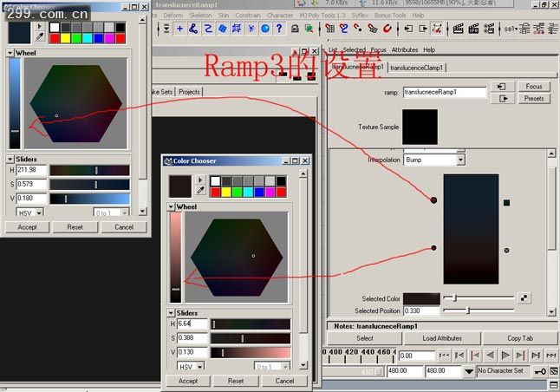Click the outputs from selected object icon
This screenshot has height=392, width=560.
coord(423,29)
